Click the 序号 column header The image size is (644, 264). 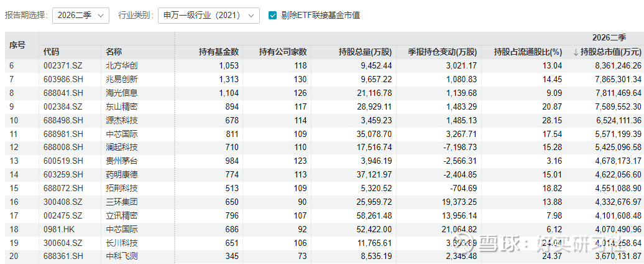pos(17,45)
